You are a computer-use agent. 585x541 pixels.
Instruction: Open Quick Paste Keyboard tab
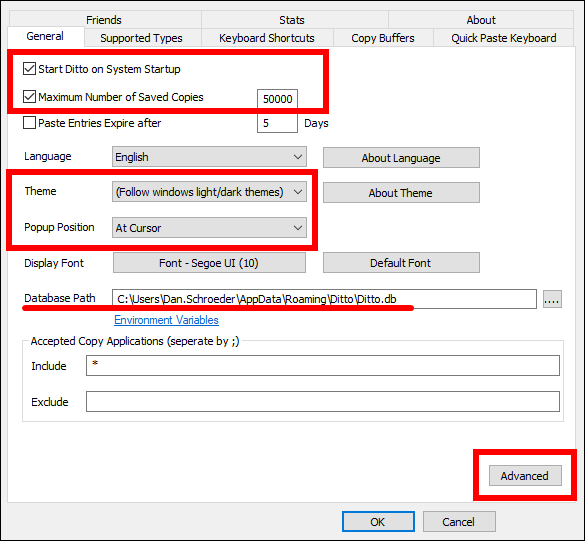click(504, 38)
